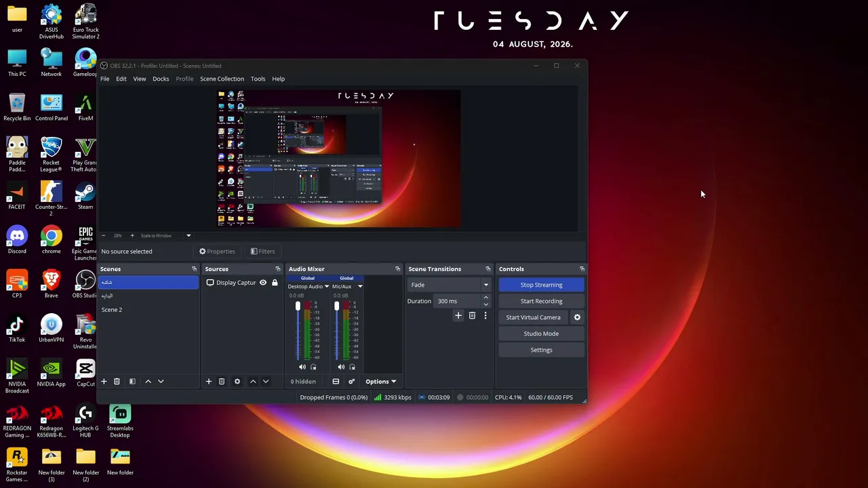This screenshot has height=488, width=868.
Task: Zoom out preview with minus icon
Action: 103,236
